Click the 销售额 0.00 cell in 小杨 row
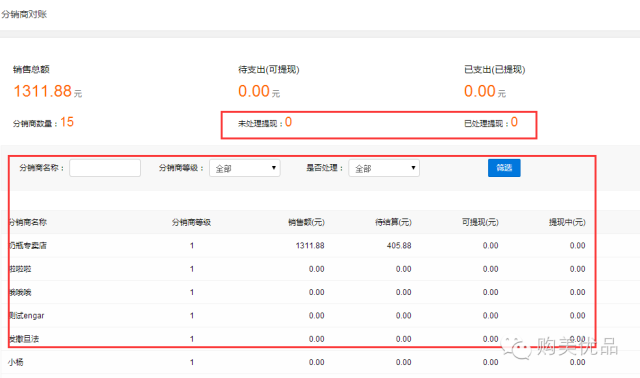 click(317, 362)
